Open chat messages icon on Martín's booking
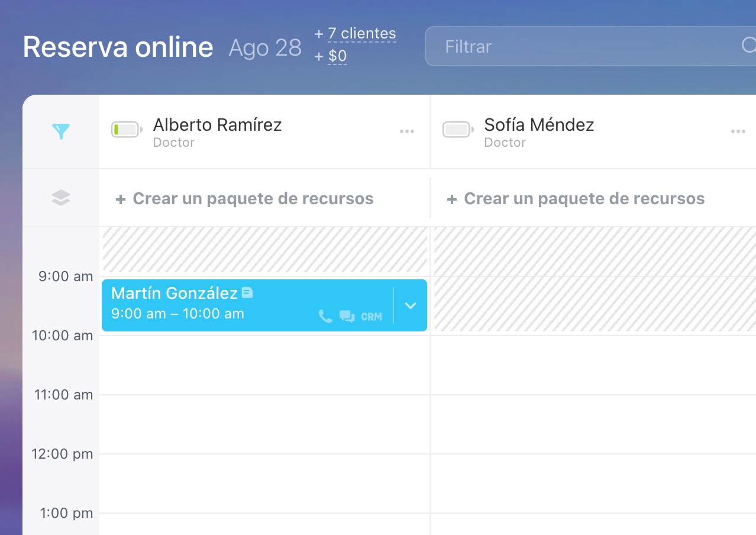Image resolution: width=756 pixels, height=535 pixels. click(x=347, y=317)
